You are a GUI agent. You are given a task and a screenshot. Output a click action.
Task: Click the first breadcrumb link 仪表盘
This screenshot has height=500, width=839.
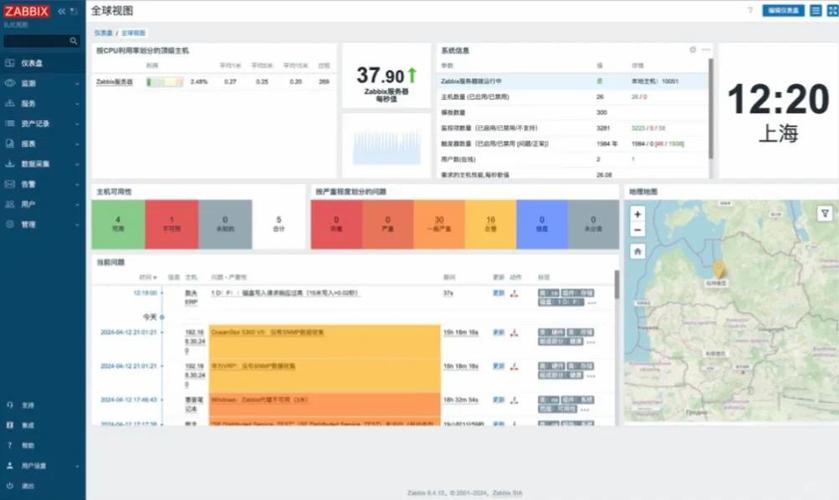tap(103, 33)
